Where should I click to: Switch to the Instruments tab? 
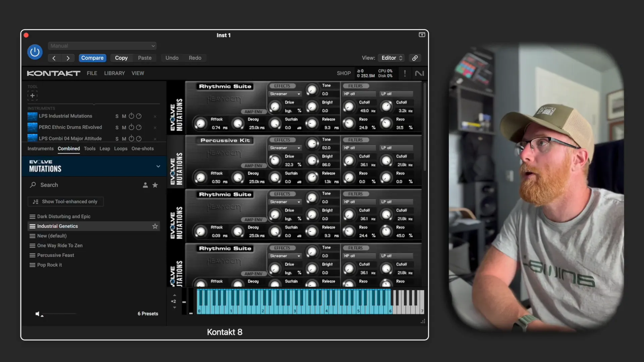click(41, 148)
